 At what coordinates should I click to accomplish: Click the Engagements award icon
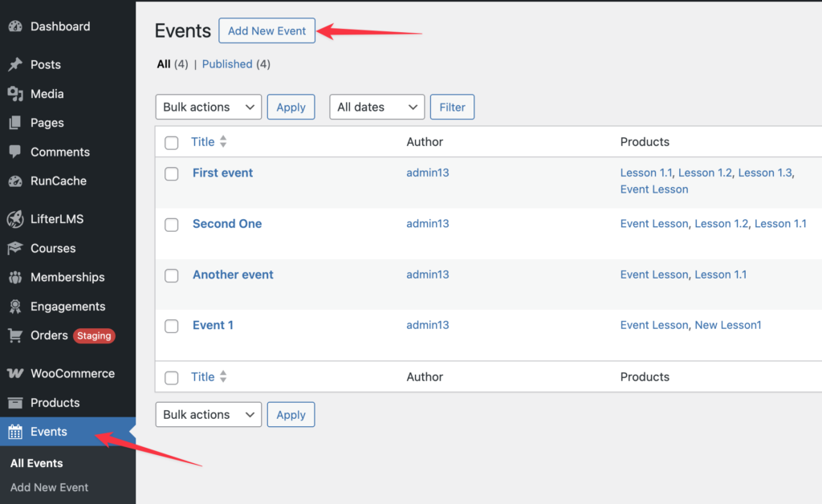[x=15, y=307]
